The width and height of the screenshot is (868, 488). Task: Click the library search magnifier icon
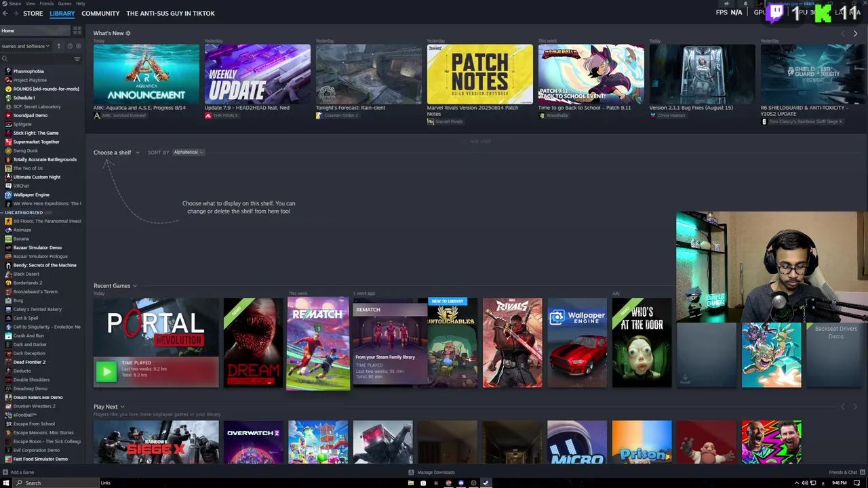click(x=5, y=59)
